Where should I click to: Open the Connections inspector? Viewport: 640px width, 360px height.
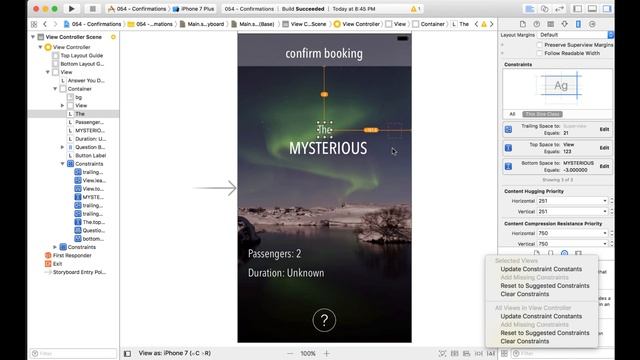[592, 24]
